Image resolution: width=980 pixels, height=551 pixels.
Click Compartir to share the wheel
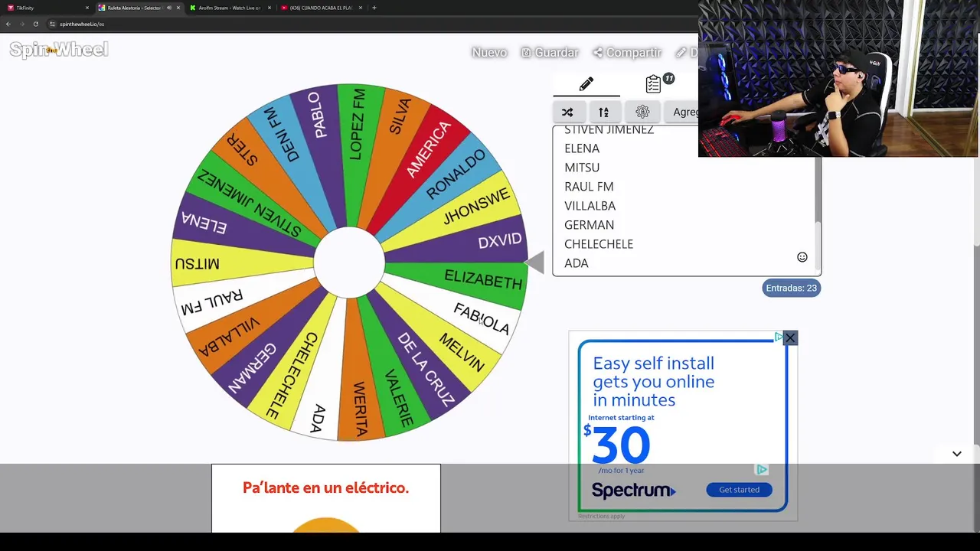(x=627, y=52)
